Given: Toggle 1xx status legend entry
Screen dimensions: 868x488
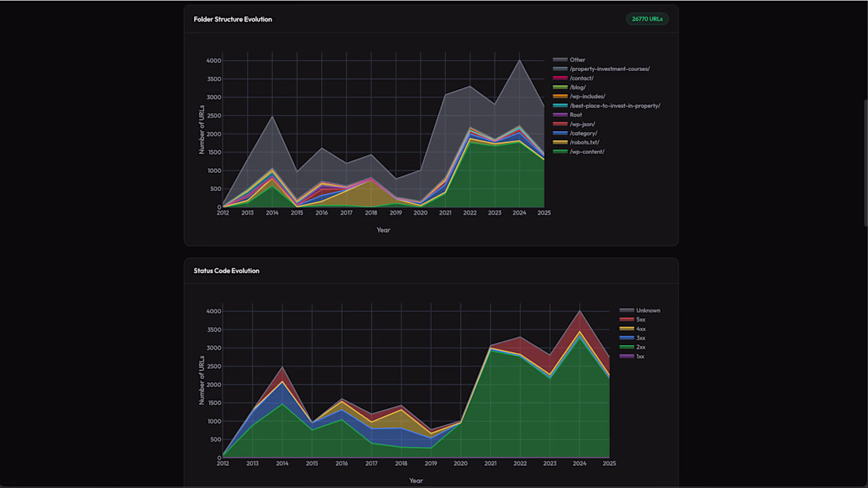Looking at the screenshot, I should [631, 356].
